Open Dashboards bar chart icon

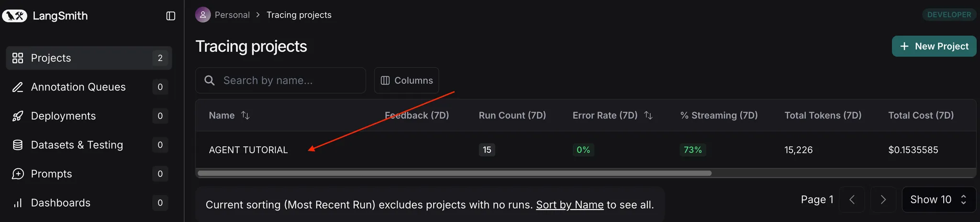coord(18,203)
